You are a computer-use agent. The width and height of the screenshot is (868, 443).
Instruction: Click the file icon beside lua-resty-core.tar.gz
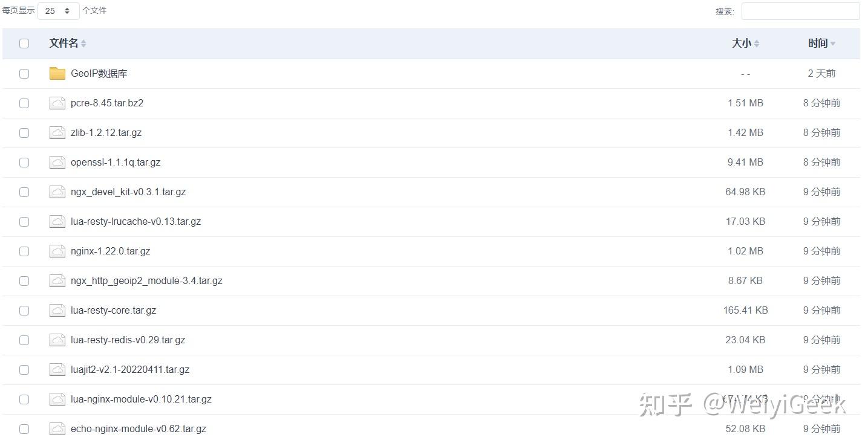coord(57,311)
